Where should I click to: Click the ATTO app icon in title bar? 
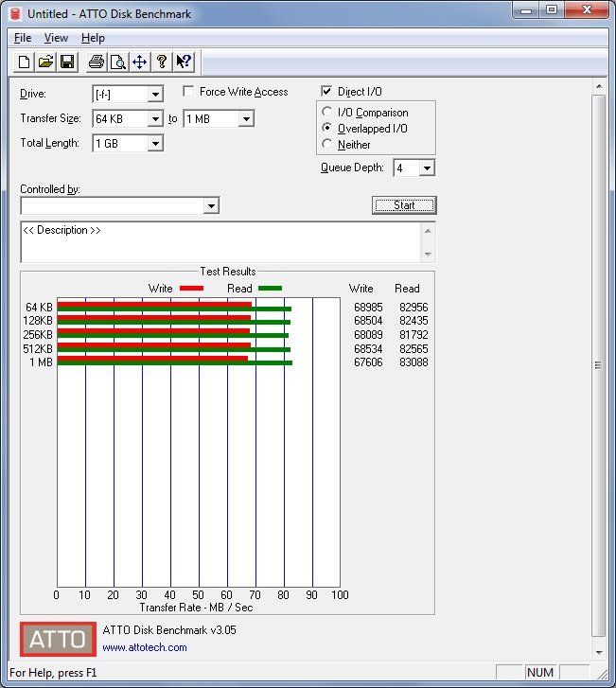click(15, 14)
